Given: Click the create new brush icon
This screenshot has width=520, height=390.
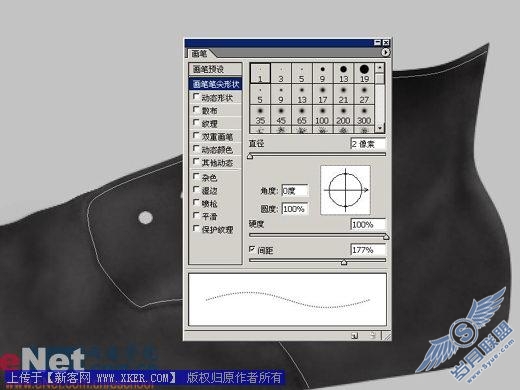Looking at the screenshot, I should (x=355, y=336).
